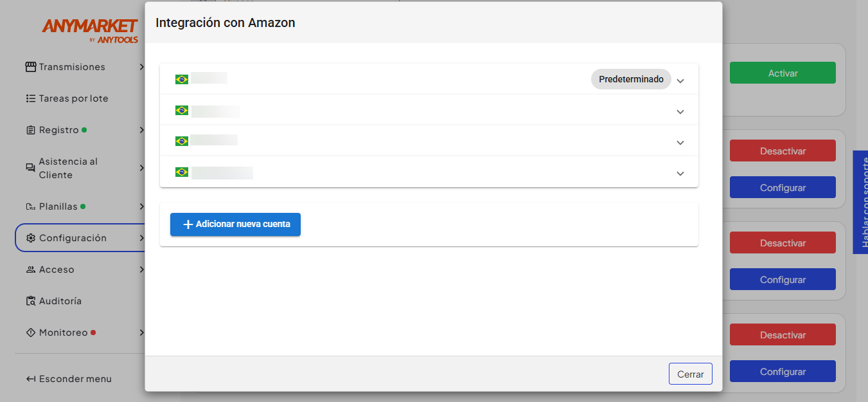Click the ANYMARKET logo
This screenshot has width=868, height=402.
point(90,30)
